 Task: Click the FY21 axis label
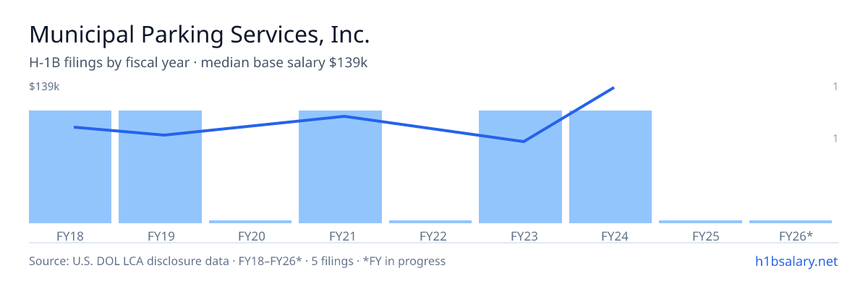(340, 236)
